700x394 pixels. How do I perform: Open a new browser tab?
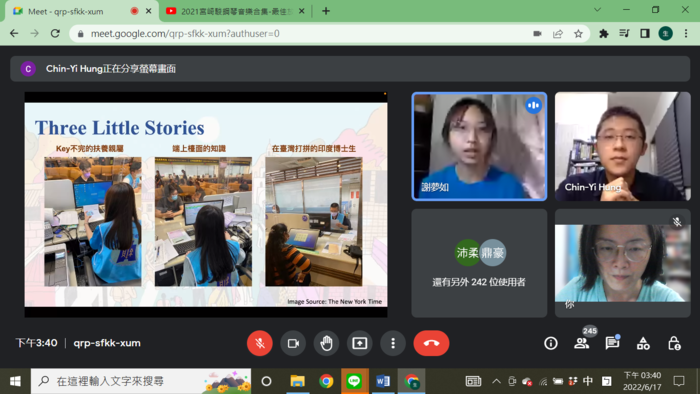point(326,11)
